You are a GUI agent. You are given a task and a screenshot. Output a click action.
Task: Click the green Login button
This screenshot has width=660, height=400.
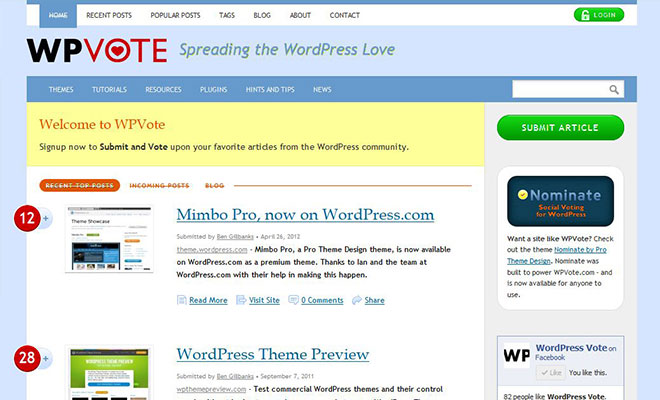point(598,15)
